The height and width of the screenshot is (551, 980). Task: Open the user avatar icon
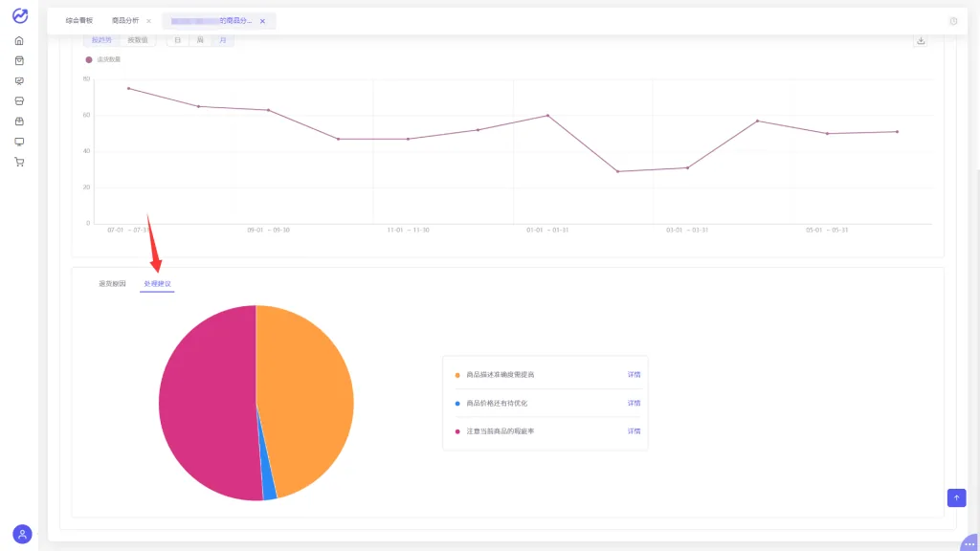click(x=23, y=534)
